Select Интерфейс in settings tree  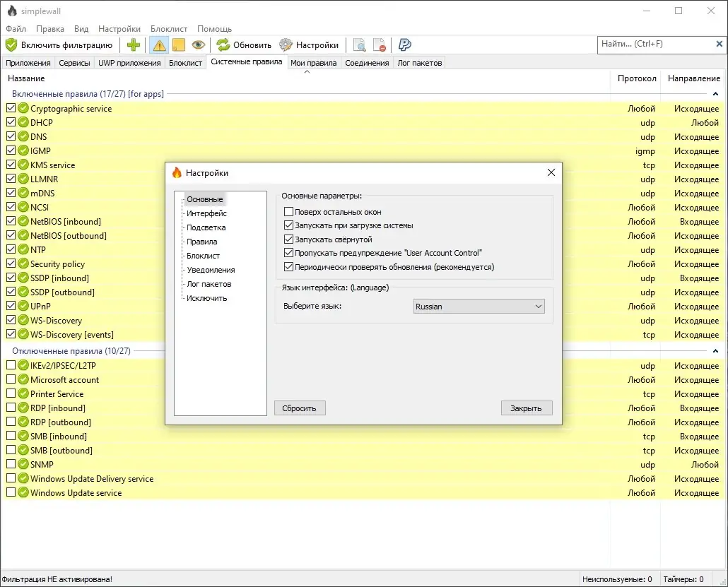(206, 213)
